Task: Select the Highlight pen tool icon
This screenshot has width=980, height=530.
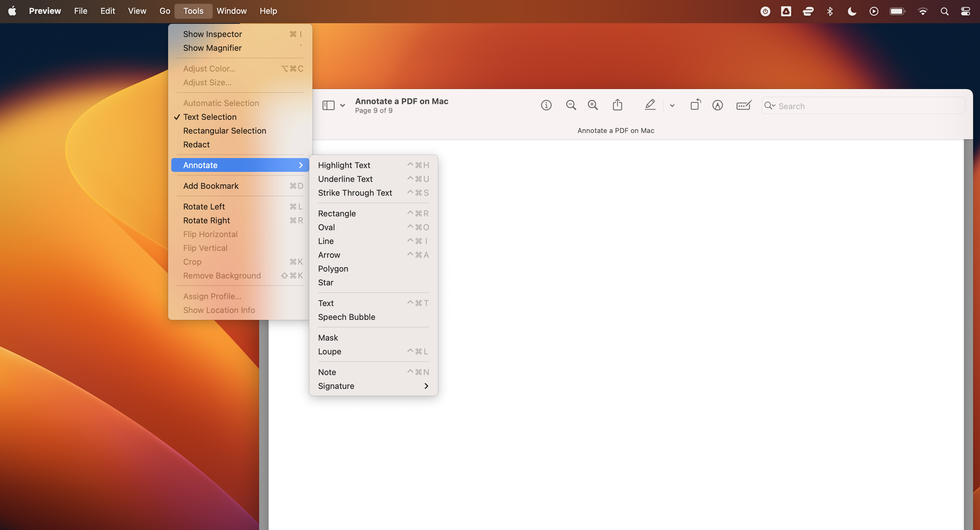Action: (x=650, y=105)
